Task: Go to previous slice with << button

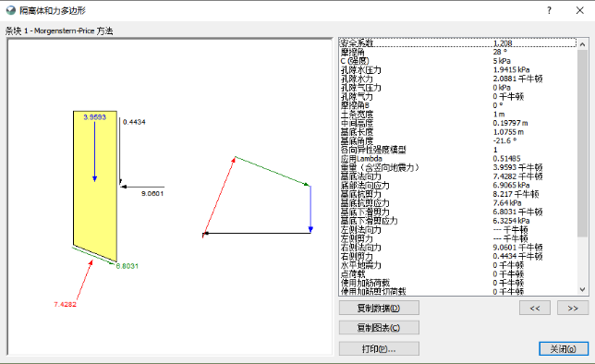Action: 535,308
